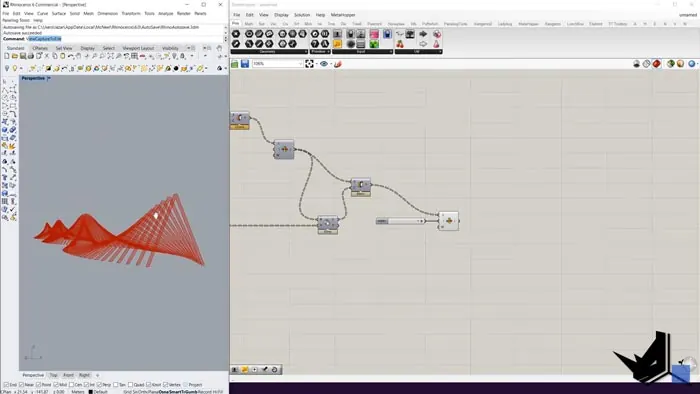
Task: Switch to the Set View toolbar tab
Action: coord(64,48)
